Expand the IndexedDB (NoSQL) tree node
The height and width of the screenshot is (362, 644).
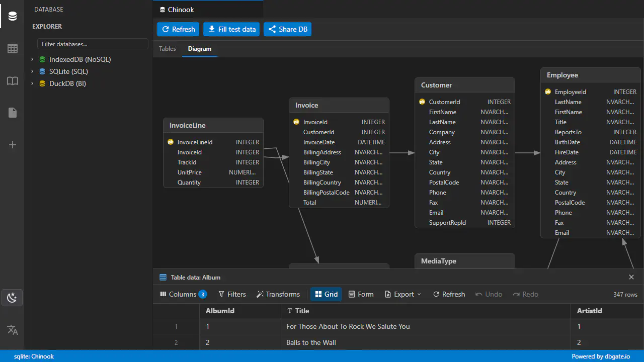coord(32,59)
